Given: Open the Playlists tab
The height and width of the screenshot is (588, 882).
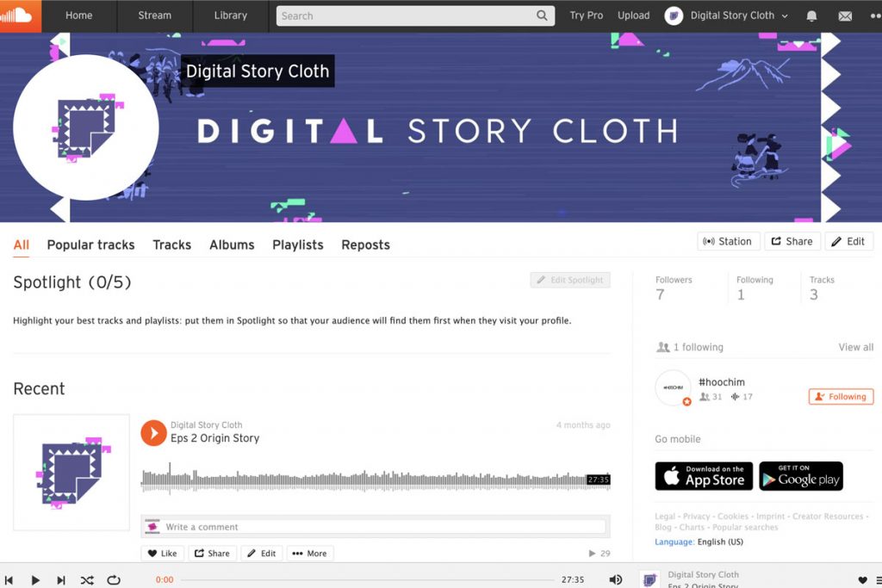Looking at the screenshot, I should pos(297,245).
